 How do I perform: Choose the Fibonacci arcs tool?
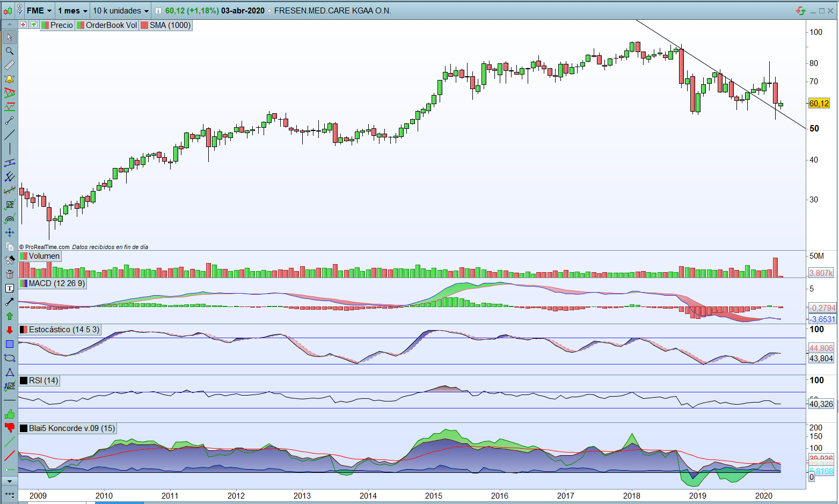pos(9,218)
